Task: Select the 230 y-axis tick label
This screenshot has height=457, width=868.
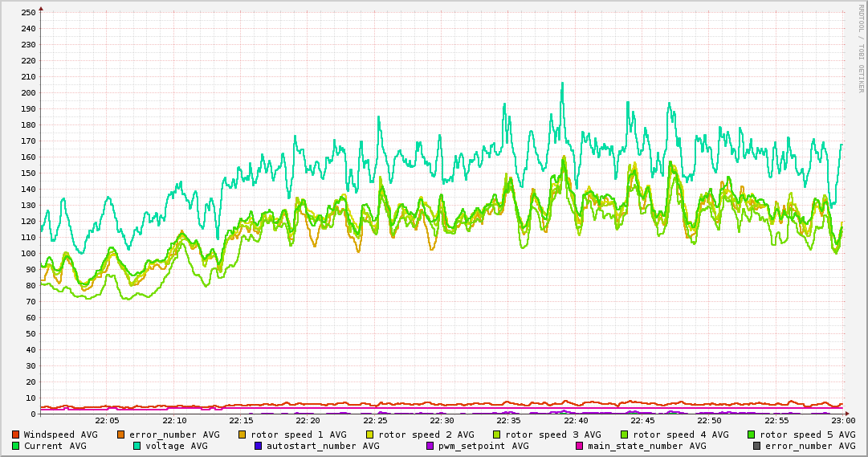Action: coord(27,44)
